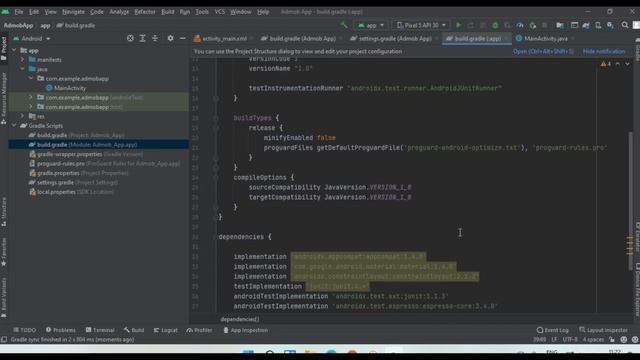The height and width of the screenshot is (360, 640).
Task: Click the UTF-8 encoding in status bar
Action: [570, 340]
